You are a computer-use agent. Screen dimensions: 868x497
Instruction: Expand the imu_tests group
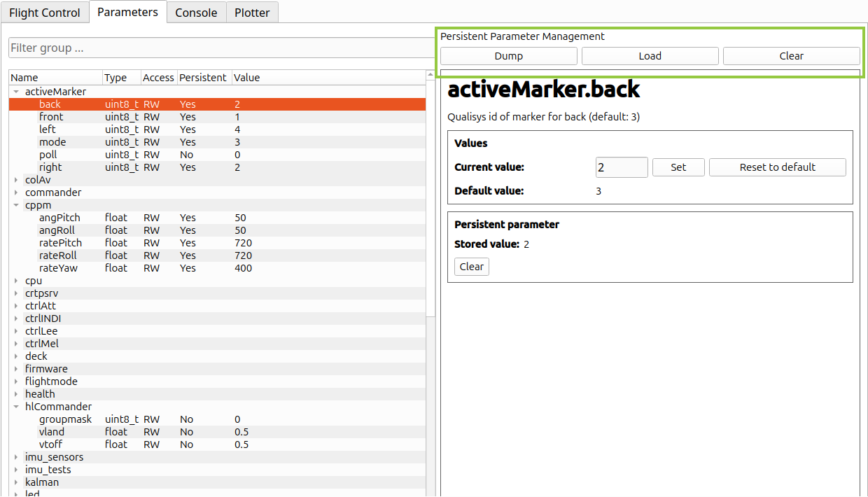coord(16,470)
